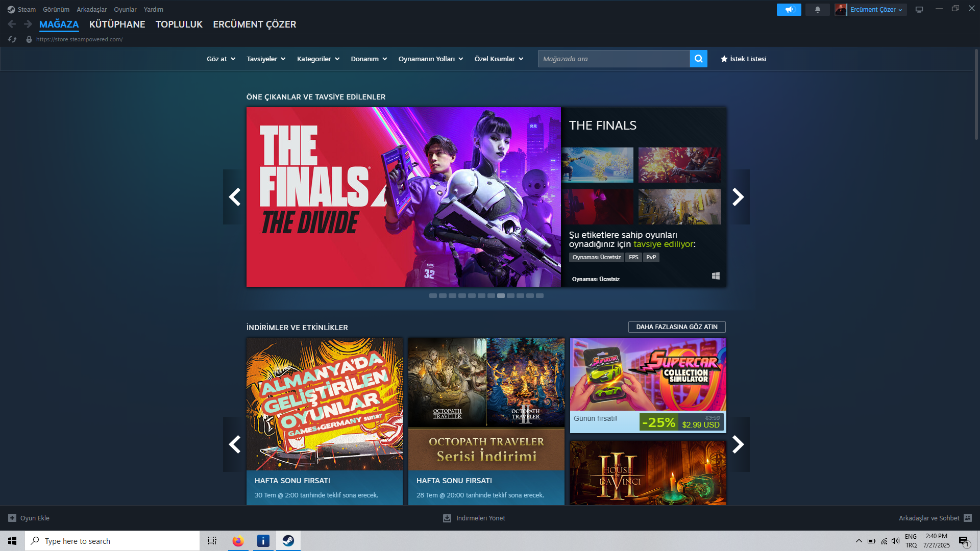Click the plus icon for Oyun Ekle
980x551 pixels.
click(x=12, y=518)
